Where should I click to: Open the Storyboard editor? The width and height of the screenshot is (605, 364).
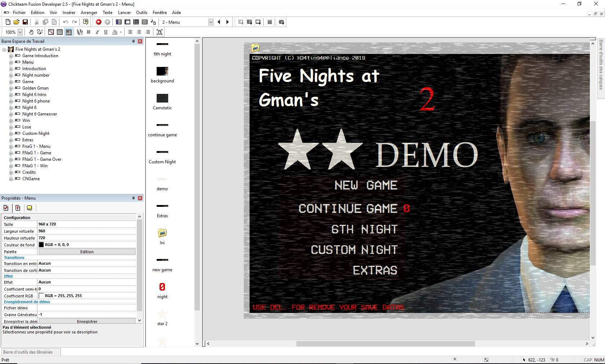pos(118,22)
